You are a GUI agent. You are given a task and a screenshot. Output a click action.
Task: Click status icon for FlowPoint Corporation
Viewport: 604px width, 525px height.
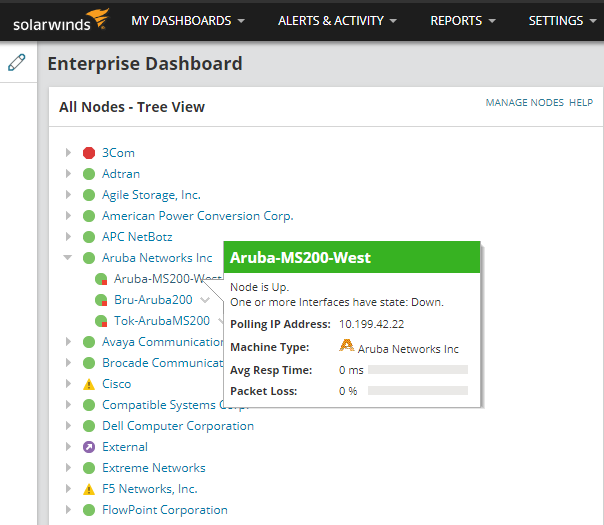tap(89, 510)
